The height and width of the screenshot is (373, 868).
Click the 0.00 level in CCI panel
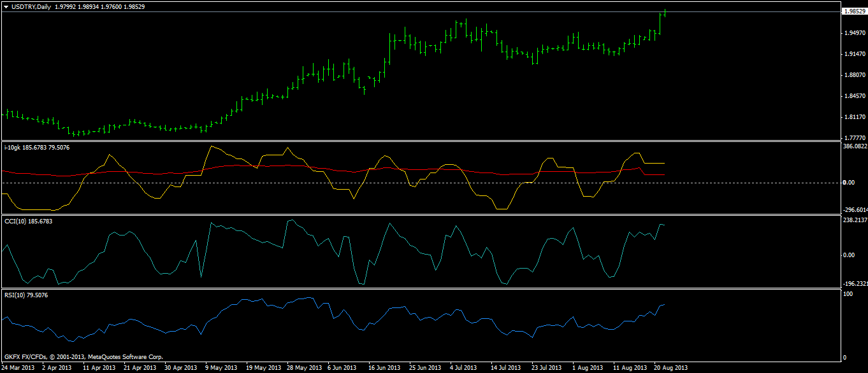849,255
